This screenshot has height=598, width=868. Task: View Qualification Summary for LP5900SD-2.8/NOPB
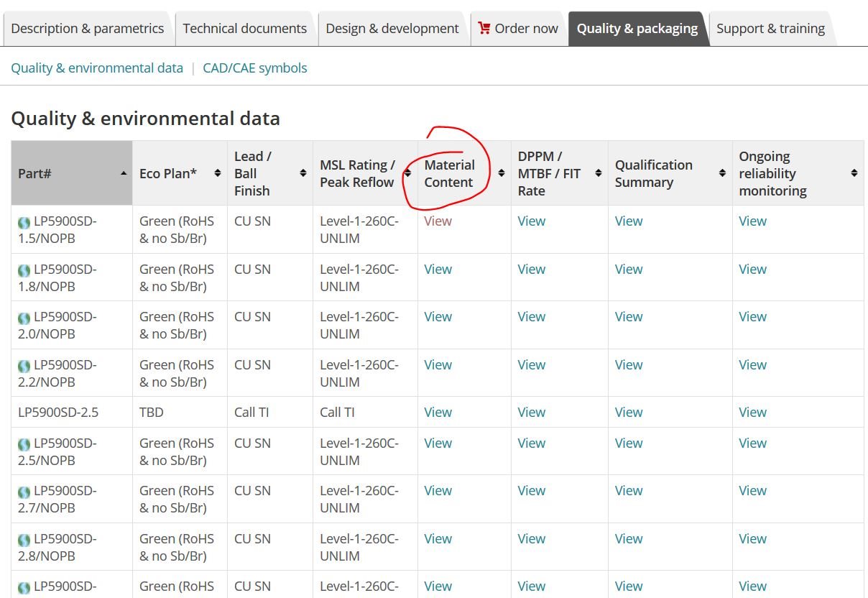[x=629, y=539]
